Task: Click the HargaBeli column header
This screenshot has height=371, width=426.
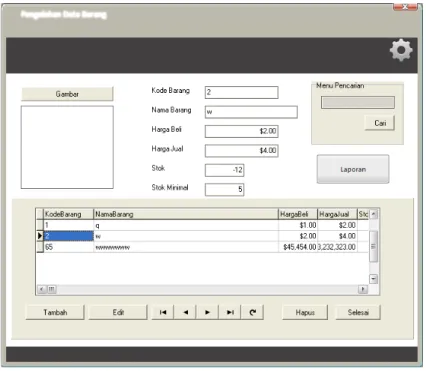Action: click(x=298, y=214)
